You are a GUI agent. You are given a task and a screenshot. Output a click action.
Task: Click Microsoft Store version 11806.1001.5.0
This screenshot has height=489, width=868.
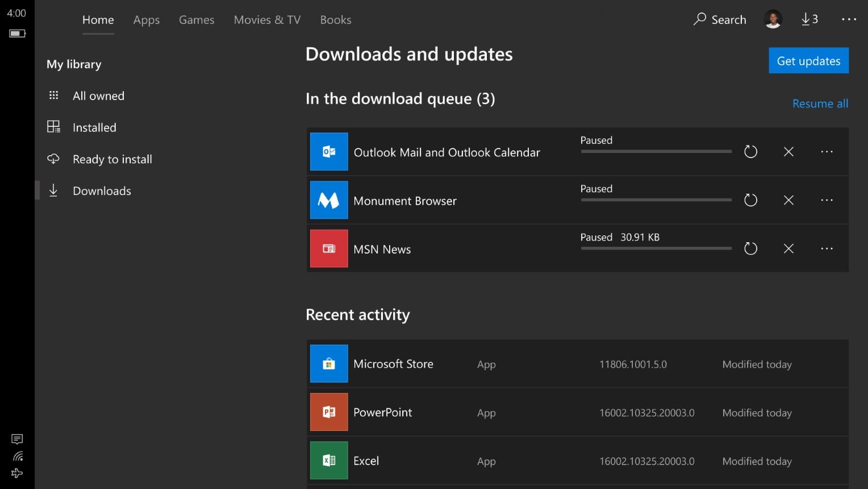633,364
